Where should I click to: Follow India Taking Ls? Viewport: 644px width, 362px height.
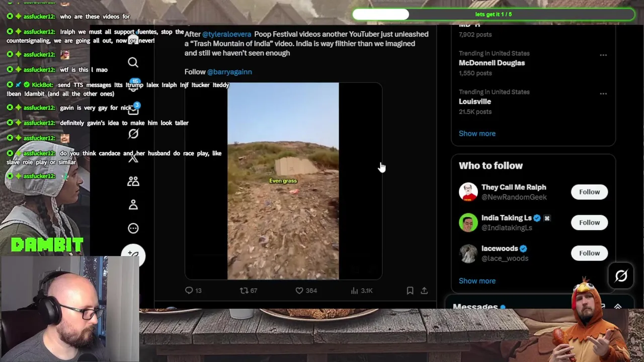[589, 222]
